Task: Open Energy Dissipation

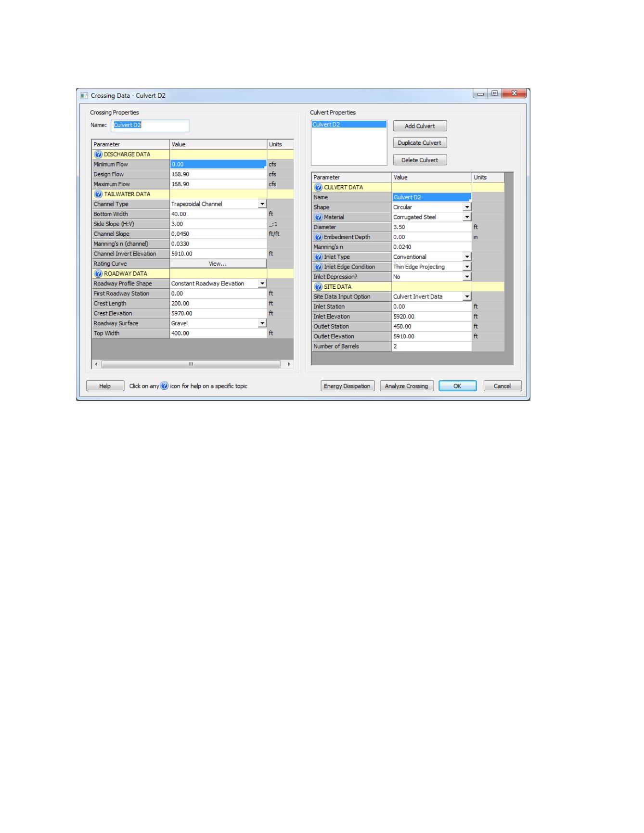Action: pos(347,386)
